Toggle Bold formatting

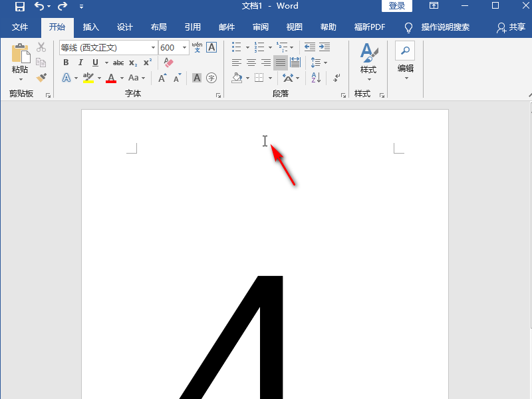tap(66, 63)
